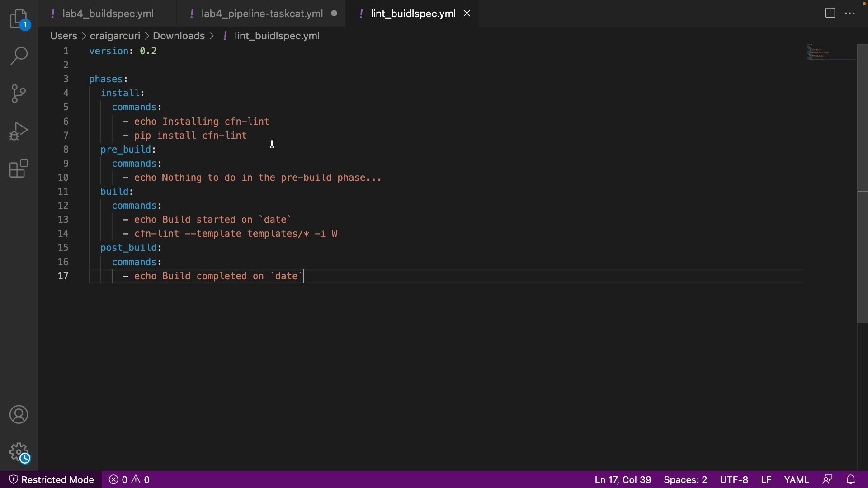Open the Extensions view icon
Viewport: 868px width, 488px height.
[x=19, y=169]
